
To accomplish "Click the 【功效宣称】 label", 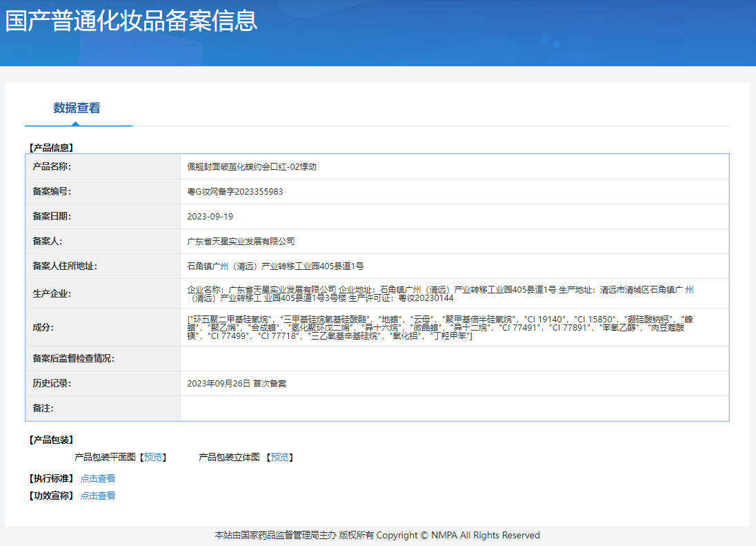I will pos(51,496).
